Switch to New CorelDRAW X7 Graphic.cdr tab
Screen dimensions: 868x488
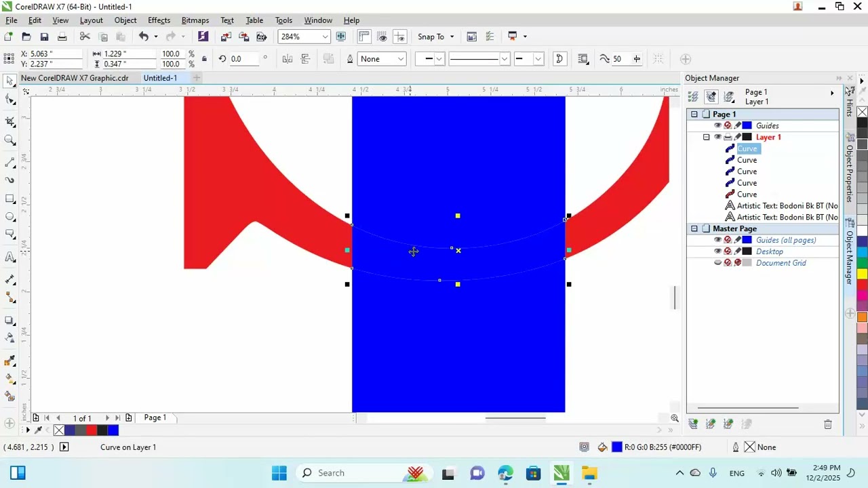pos(75,78)
